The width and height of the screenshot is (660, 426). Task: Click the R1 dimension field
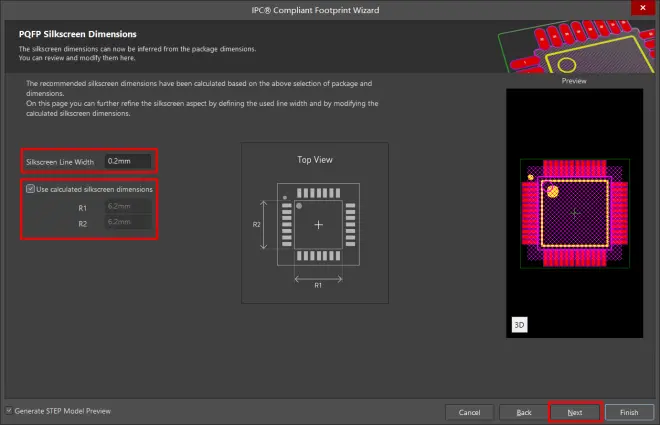point(128,206)
